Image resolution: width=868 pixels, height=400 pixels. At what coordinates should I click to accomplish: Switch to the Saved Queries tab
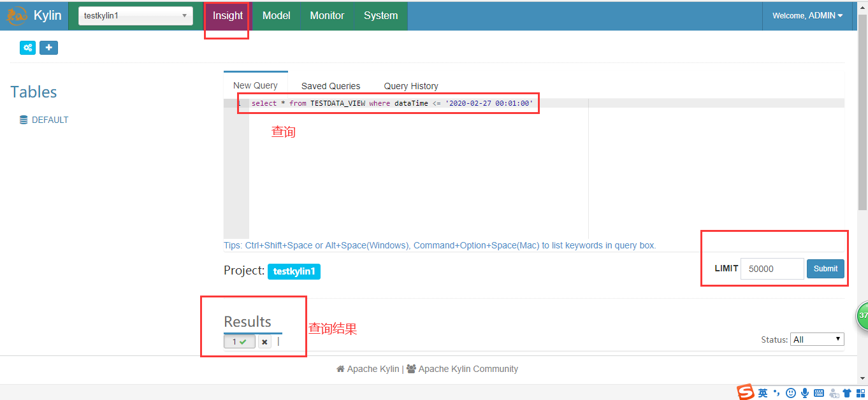(331, 86)
